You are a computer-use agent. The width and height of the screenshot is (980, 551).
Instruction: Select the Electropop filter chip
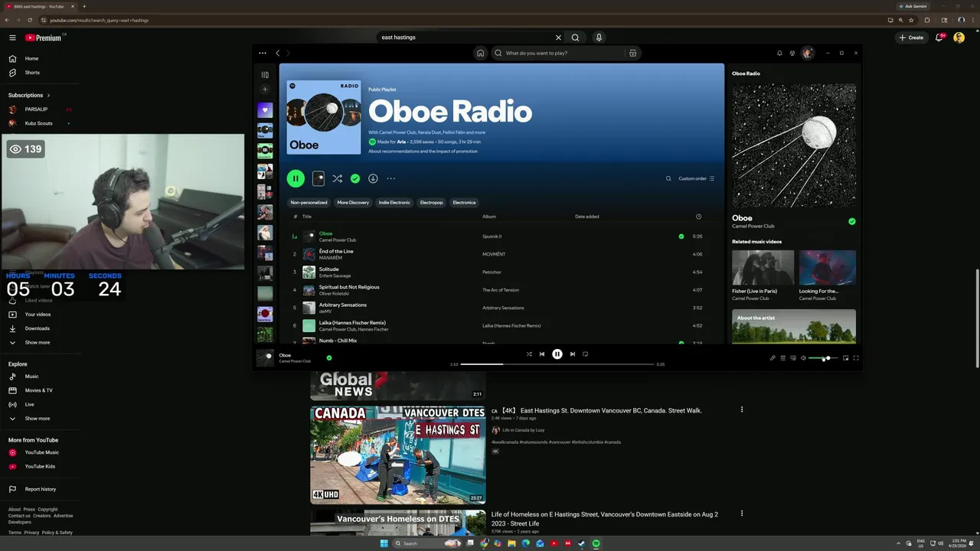click(x=431, y=203)
